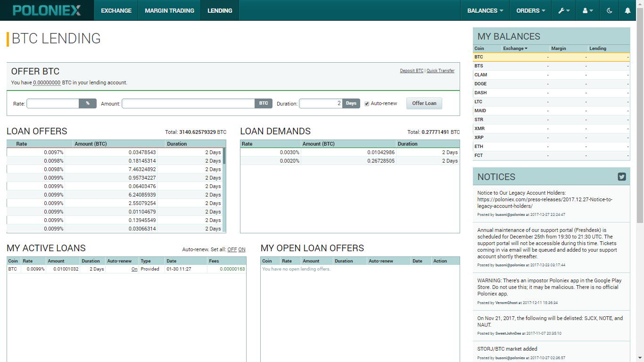Click loan offer amount 0.18145314
This screenshot has height=362, width=644.
click(142, 161)
